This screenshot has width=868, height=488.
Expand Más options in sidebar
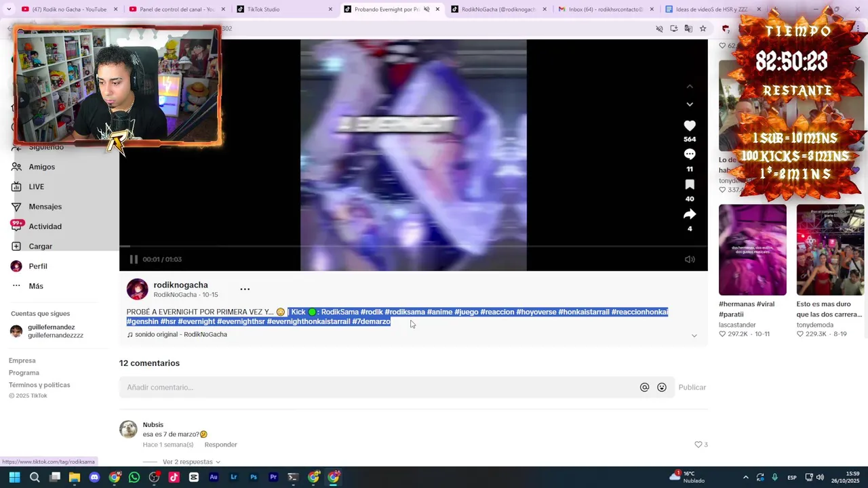tap(36, 286)
